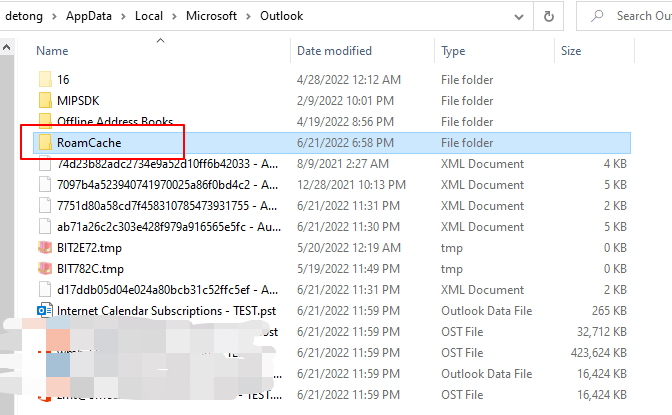Click the folder icon named 16
The width and height of the screenshot is (672, 415).
[x=44, y=79]
